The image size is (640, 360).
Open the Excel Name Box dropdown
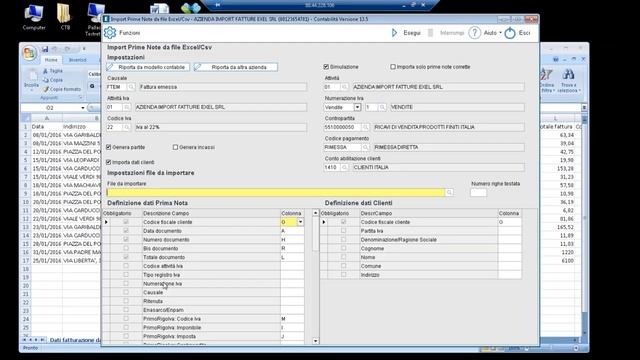[x=83, y=108]
